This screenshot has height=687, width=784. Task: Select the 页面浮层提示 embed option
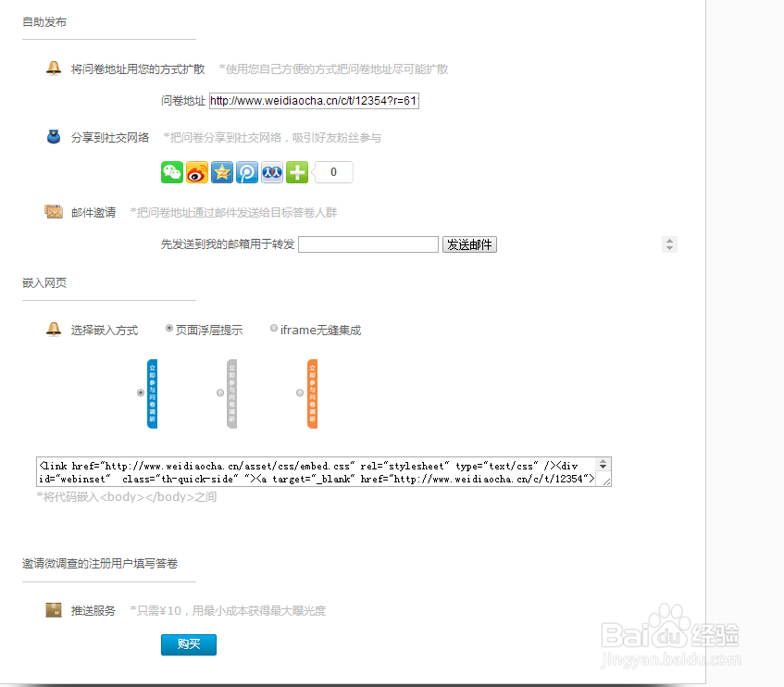point(168,329)
